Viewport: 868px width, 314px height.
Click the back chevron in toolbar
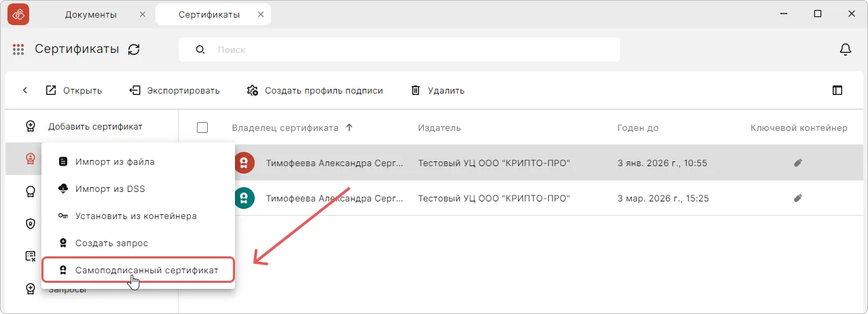(x=25, y=90)
